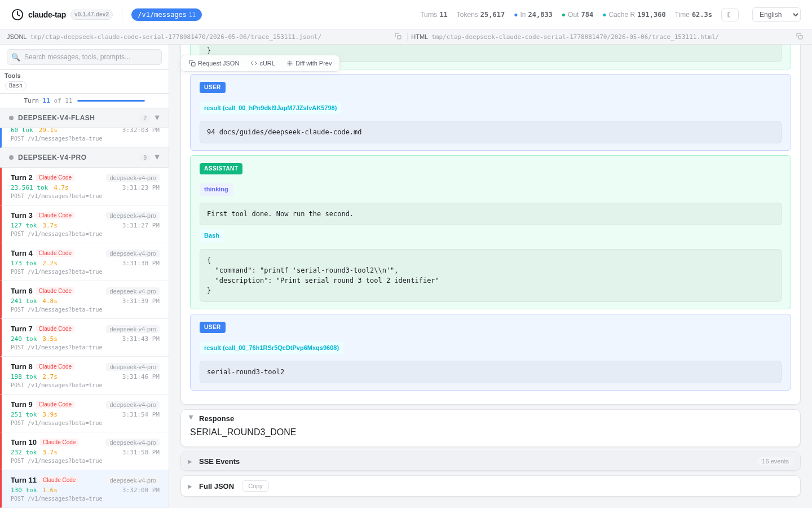The height and width of the screenshot is (508, 812).
Task: Click result call_00_76h1RSr5QcDtPvp6Mxqs9608 label
Action: tap(272, 348)
